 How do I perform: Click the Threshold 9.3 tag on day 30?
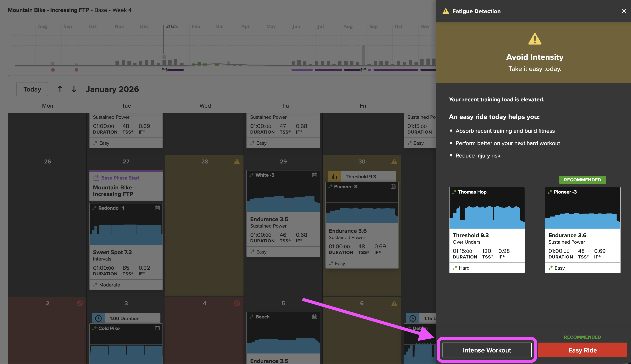362,177
